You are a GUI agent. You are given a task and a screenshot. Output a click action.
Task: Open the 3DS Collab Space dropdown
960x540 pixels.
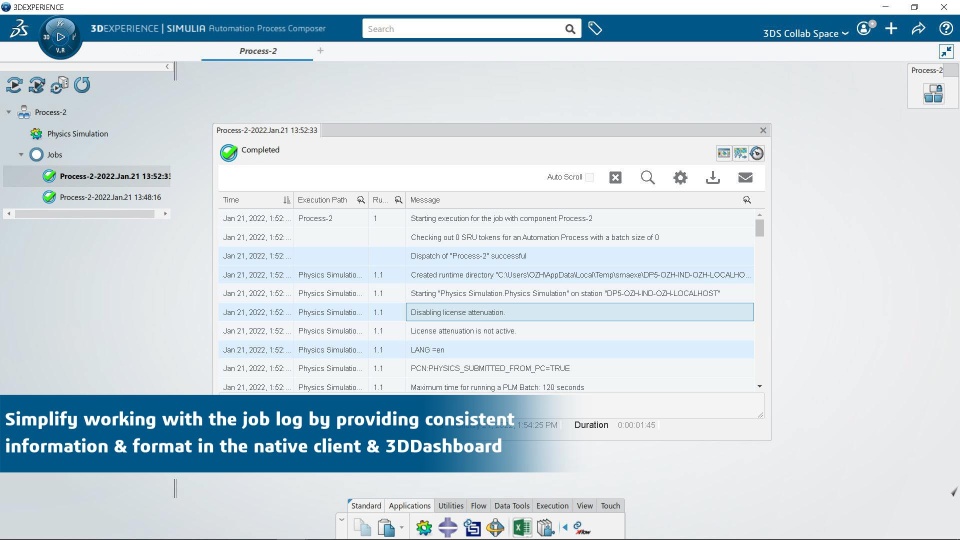[x=806, y=33]
